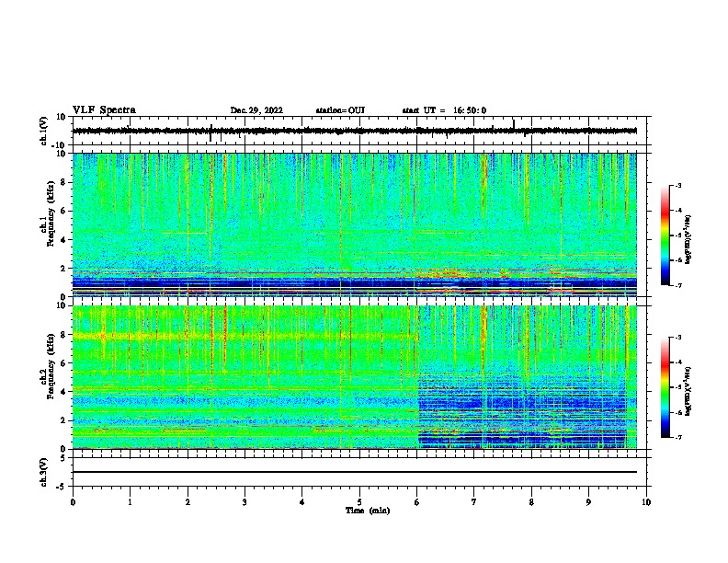The image size is (728, 563).
Task: Click the "7" tick on the time axis
Action: pos(474,502)
